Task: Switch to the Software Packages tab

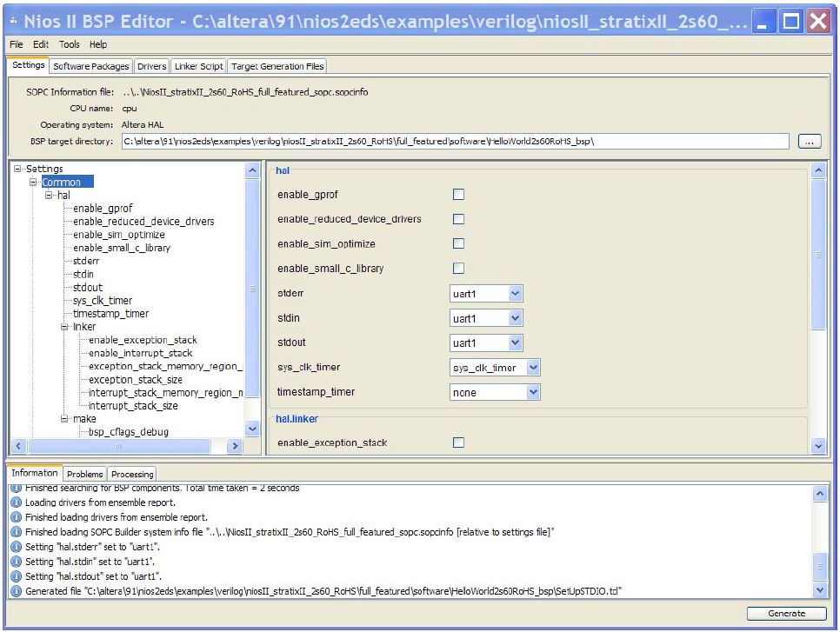Action: coord(91,66)
